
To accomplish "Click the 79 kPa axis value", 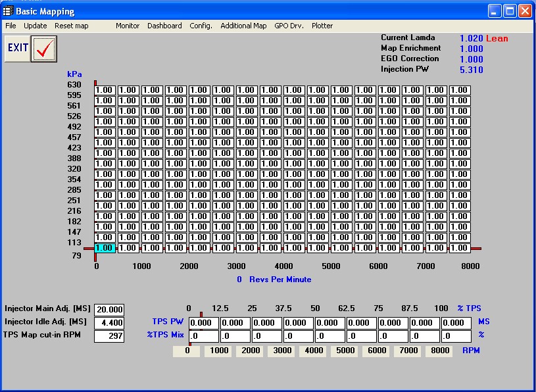I will click(76, 256).
